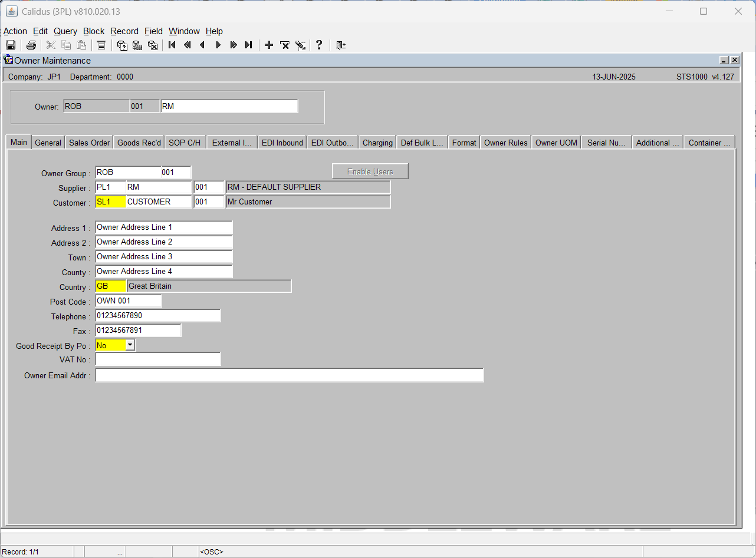
Task: Click the Help question mark icon
Action: coord(319,45)
